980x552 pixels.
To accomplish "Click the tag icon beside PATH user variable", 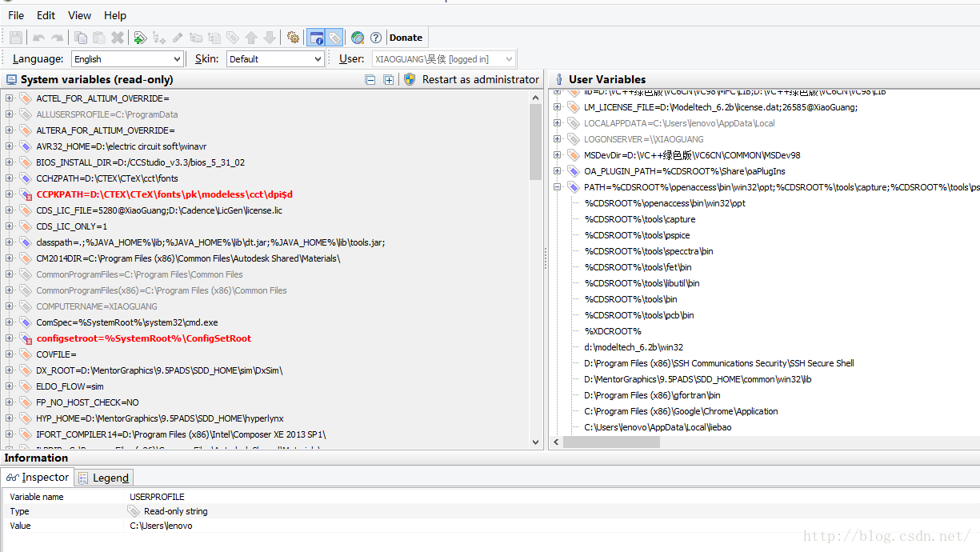I will click(573, 187).
